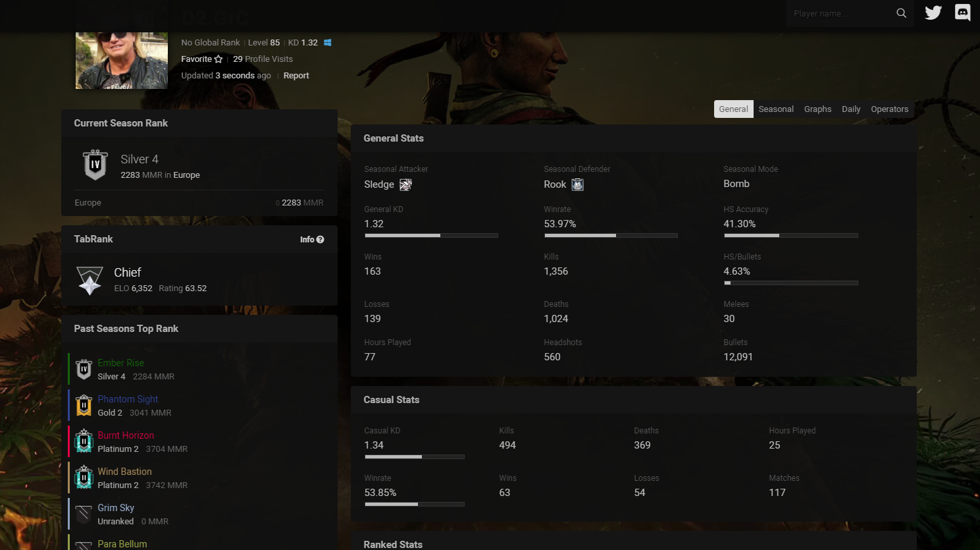Click the Silver 4 current rank badge
This screenshot has width=980, height=550.
coord(95,165)
